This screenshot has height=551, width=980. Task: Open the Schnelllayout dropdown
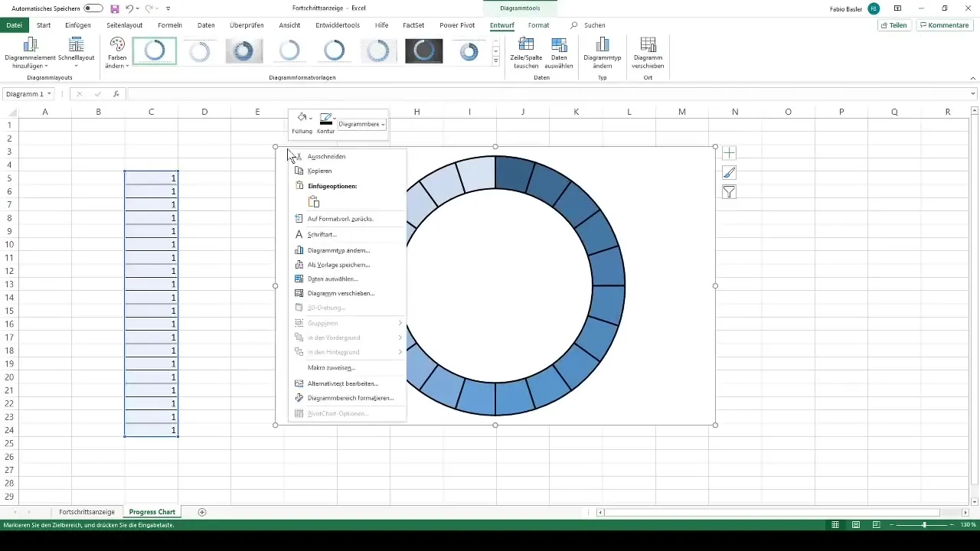click(x=76, y=52)
